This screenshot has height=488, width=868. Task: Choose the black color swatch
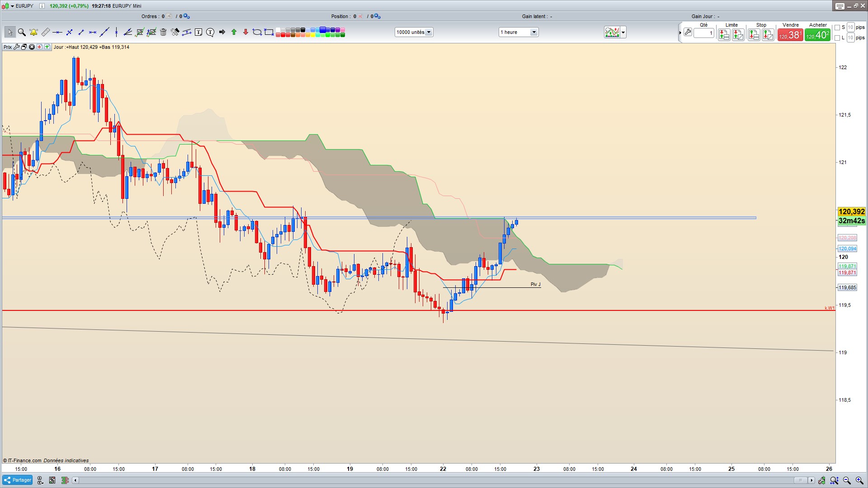(303, 30)
